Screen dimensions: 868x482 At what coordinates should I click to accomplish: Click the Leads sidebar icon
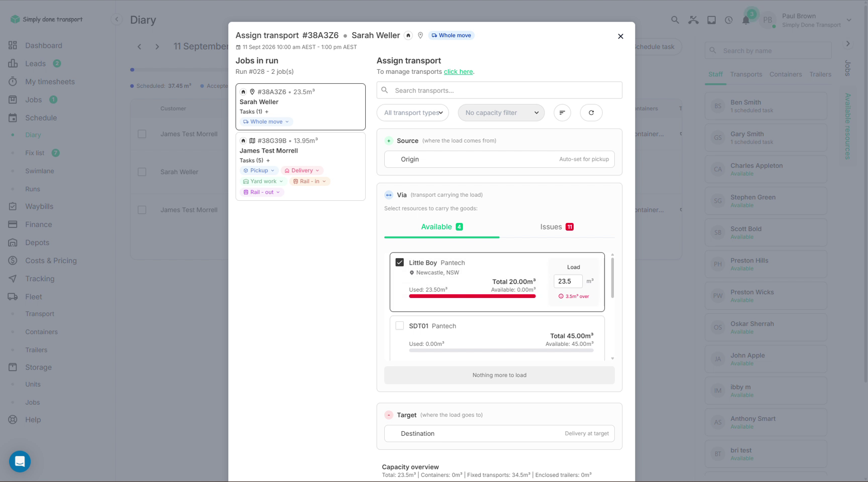[x=13, y=63]
